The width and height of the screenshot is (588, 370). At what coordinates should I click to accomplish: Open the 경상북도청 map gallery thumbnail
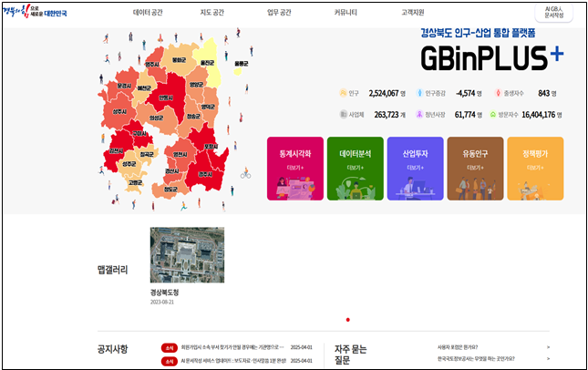(187, 255)
